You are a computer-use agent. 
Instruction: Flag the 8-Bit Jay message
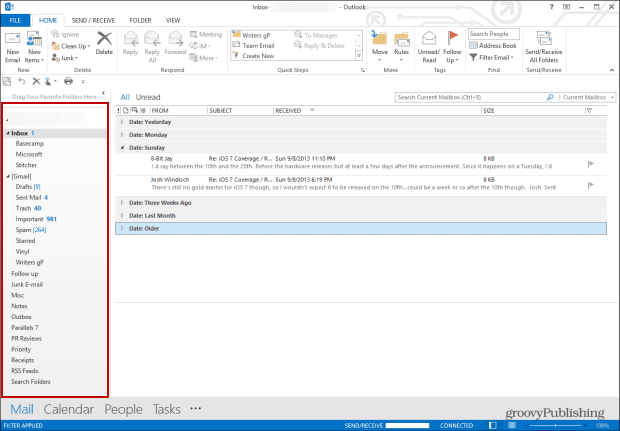click(x=591, y=164)
